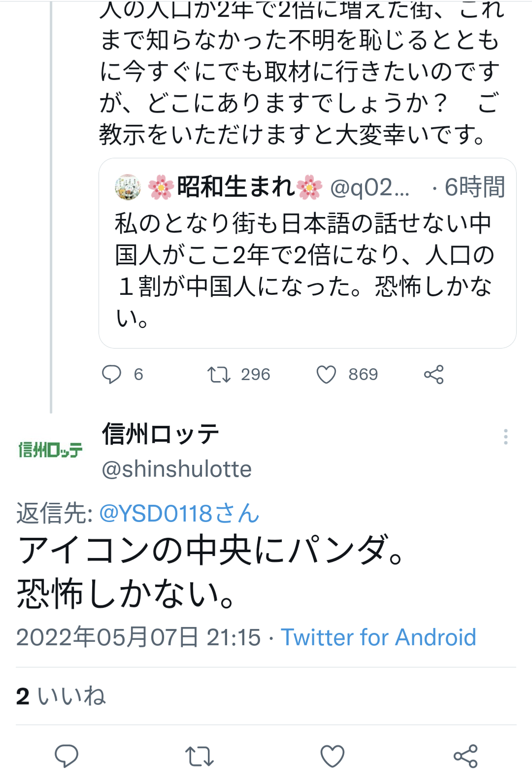The width and height of the screenshot is (532, 771).
Task: Tap the @YSD0118さん reply-to link
Action: click(x=179, y=514)
